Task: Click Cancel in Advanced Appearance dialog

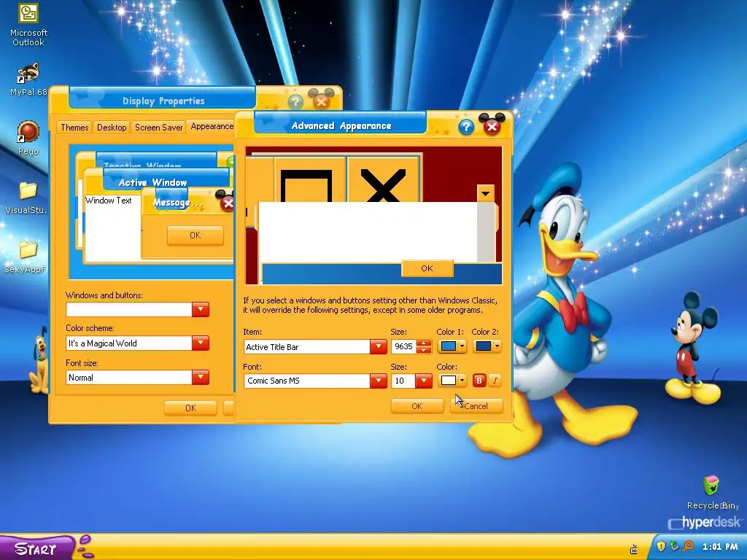Action: click(476, 406)
